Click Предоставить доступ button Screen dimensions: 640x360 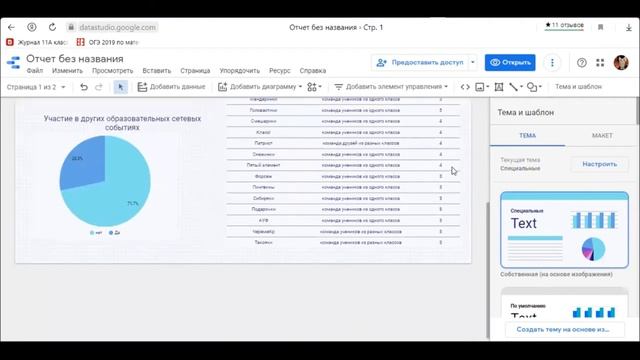420,62
